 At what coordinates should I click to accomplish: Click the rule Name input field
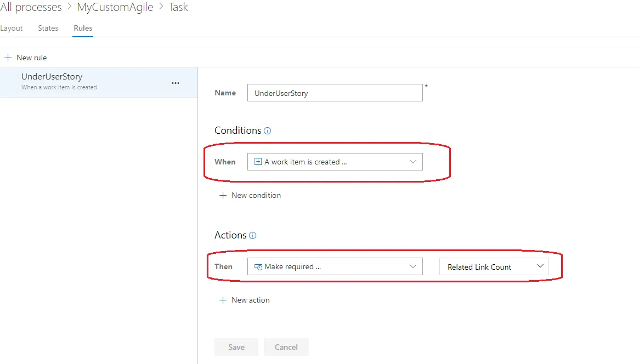335,93
